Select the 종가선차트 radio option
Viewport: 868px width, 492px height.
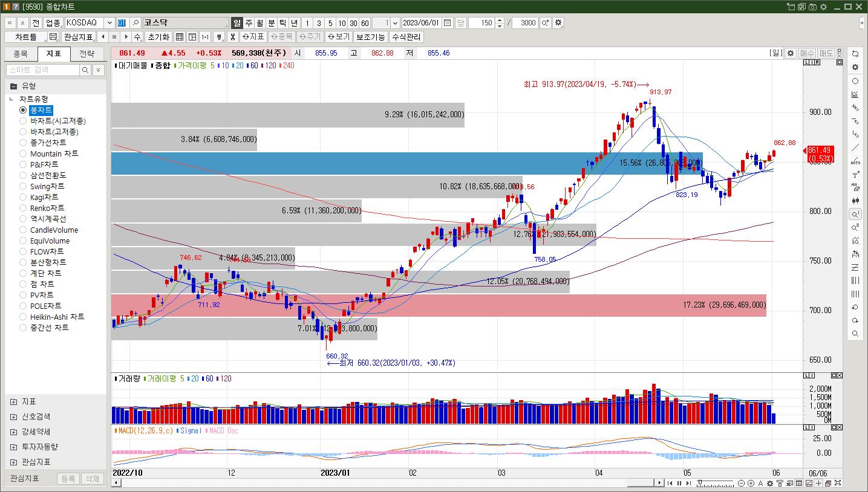tap(23, 143)
